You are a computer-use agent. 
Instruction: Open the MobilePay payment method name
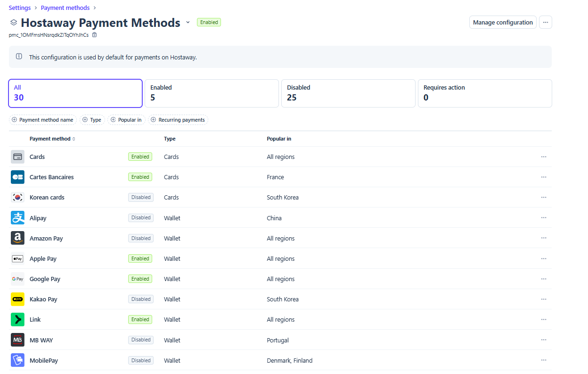[44, 360]
